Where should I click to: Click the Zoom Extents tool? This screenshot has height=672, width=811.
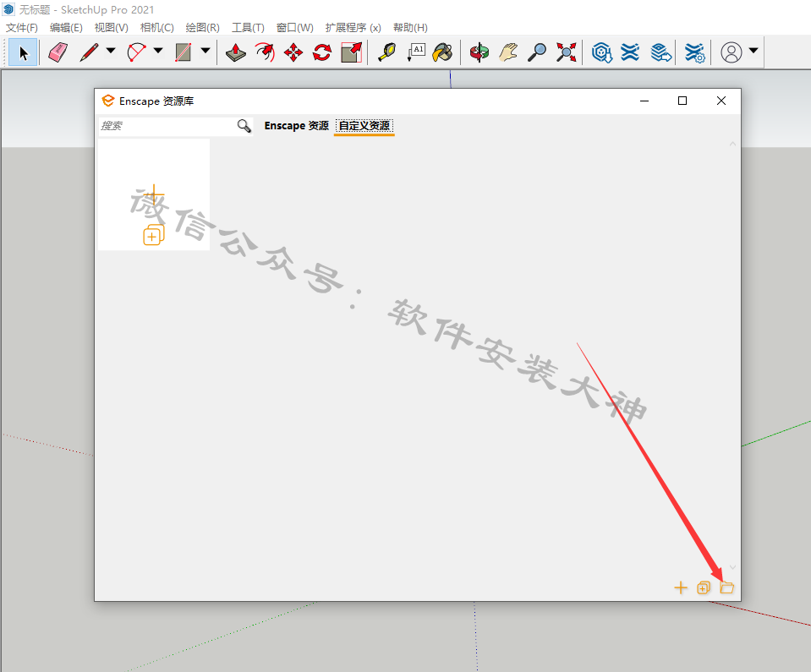tap(567, 52)
